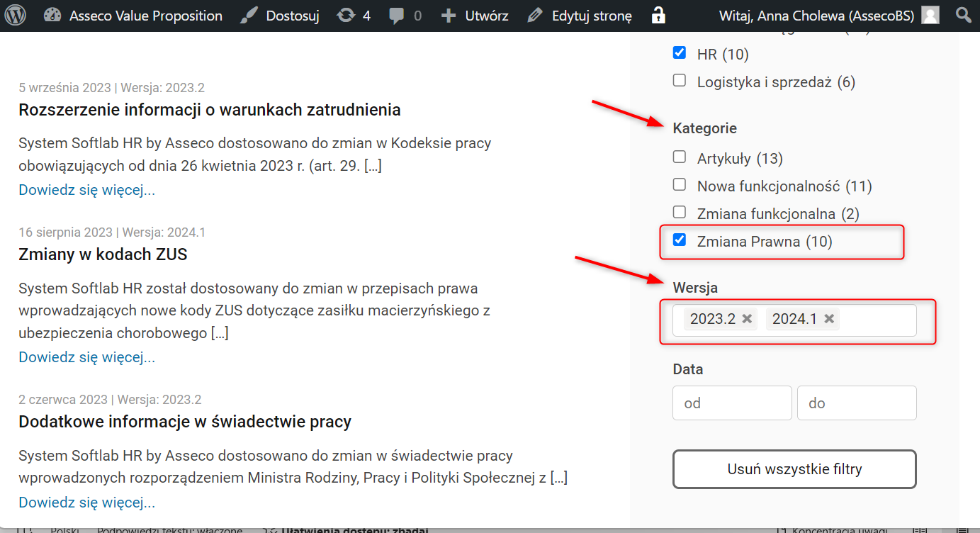The height and width of the screenshot is (533, 980).
Task: Remove the 2023.2 version tag
Action: coord(746,319)
